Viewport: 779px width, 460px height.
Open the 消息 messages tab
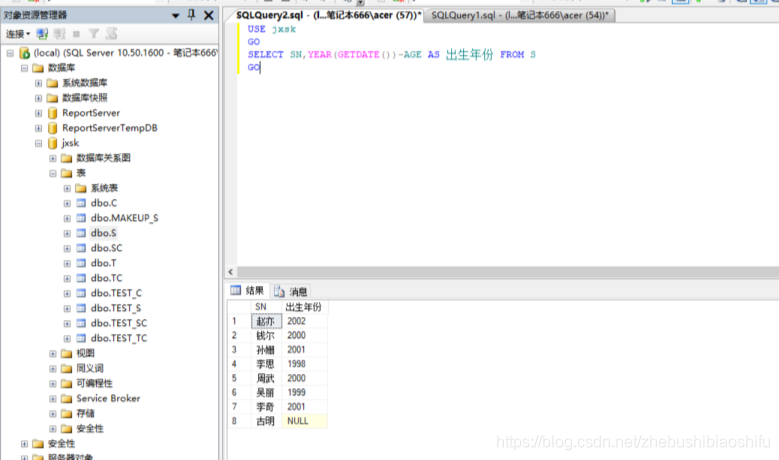click(x=291, y=291)
